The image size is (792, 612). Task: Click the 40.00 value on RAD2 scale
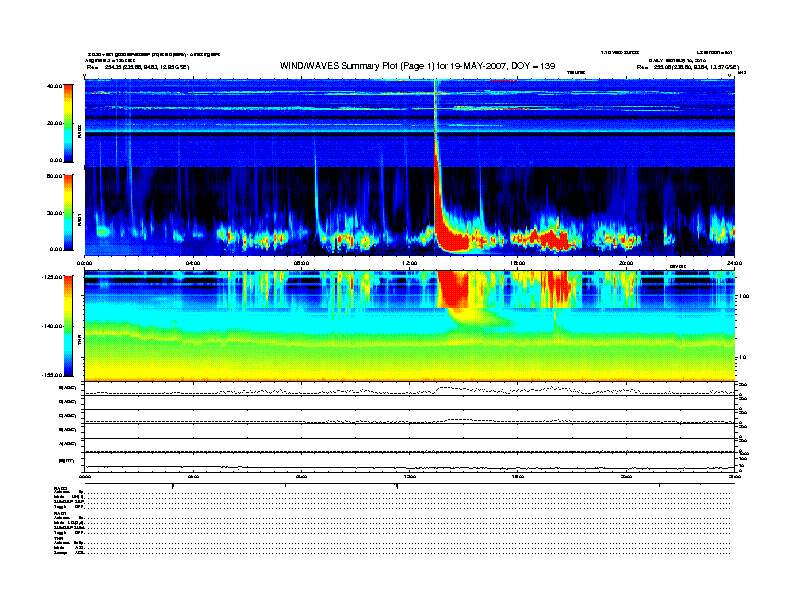tap(54, 86)
